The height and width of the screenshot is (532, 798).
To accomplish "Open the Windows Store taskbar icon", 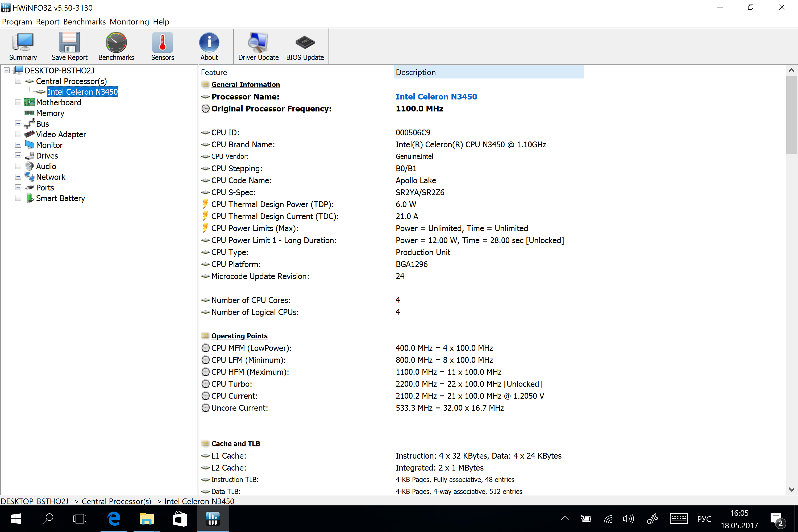I will (179, 518).
